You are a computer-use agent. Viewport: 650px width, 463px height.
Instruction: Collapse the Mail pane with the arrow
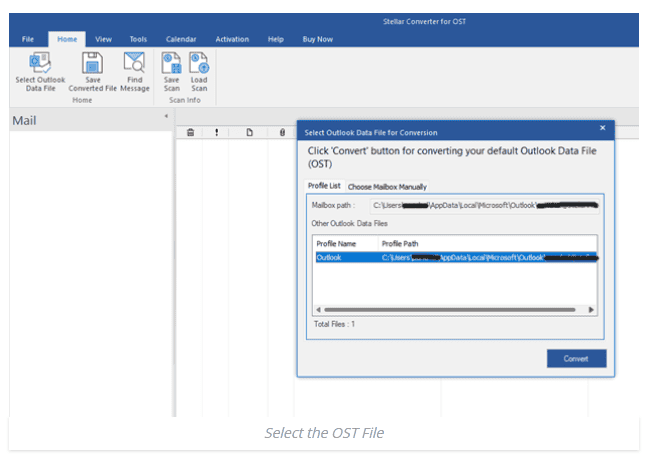pos(166,117)
